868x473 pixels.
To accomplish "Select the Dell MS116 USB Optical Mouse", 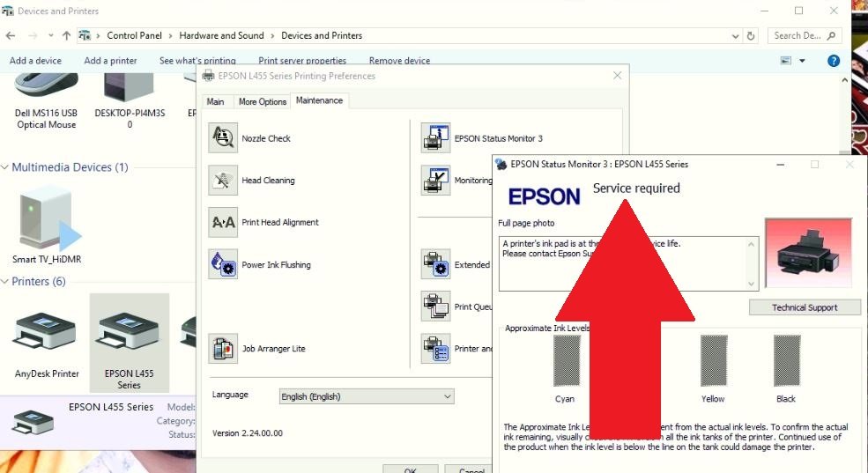I will click(x=46, y=102).
